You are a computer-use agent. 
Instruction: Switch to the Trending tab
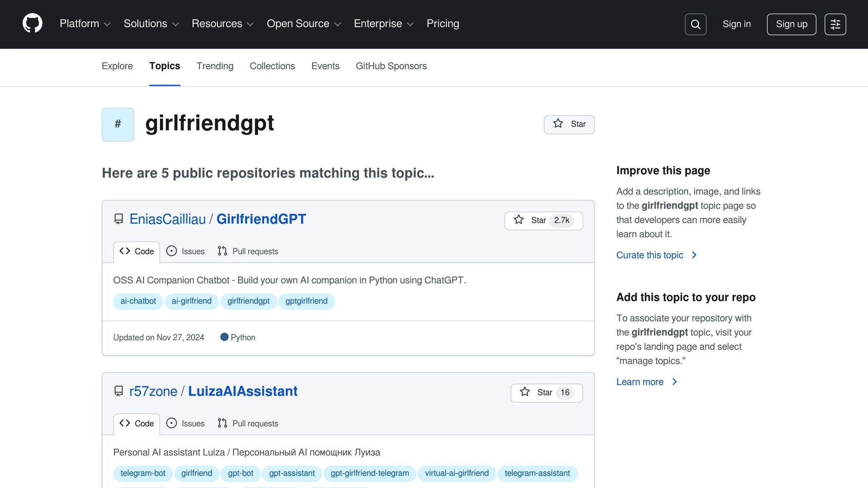(215, 66)
